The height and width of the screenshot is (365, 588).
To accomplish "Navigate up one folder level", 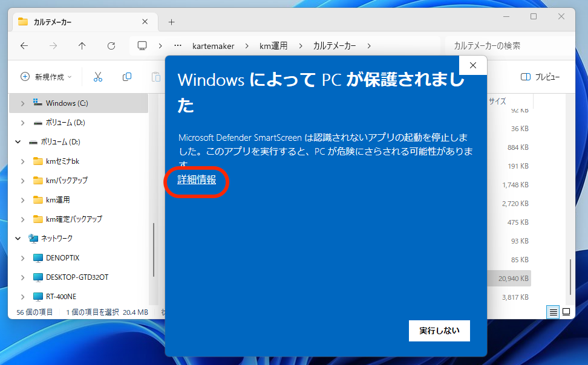I will tap(82, 46).
